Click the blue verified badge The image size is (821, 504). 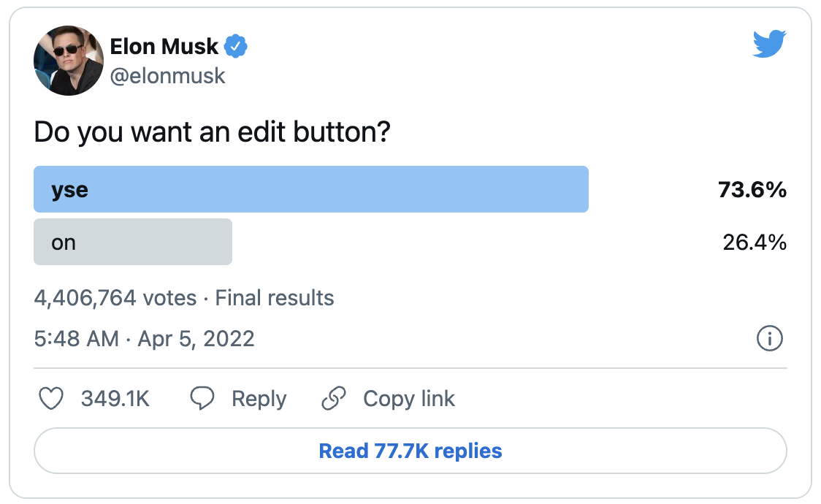[235, 47]
